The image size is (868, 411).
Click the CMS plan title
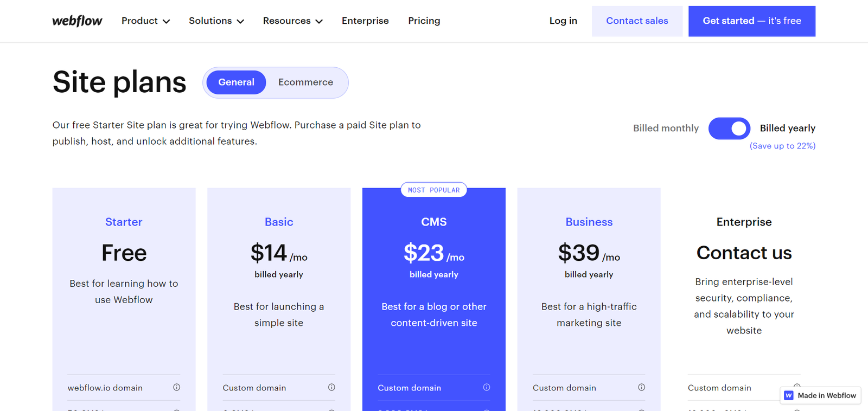click(x=434, y=222)
